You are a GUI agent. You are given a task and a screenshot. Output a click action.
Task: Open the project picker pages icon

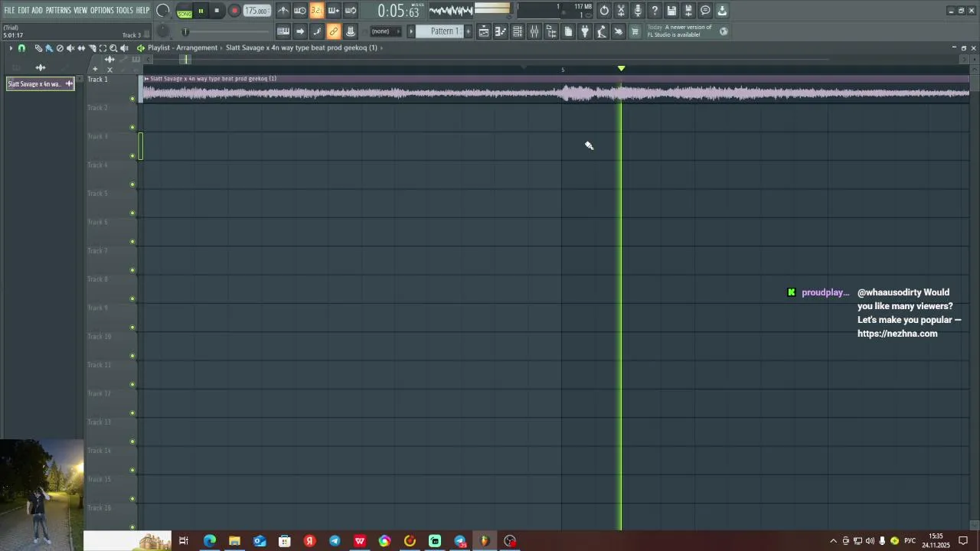pos(568,31)
